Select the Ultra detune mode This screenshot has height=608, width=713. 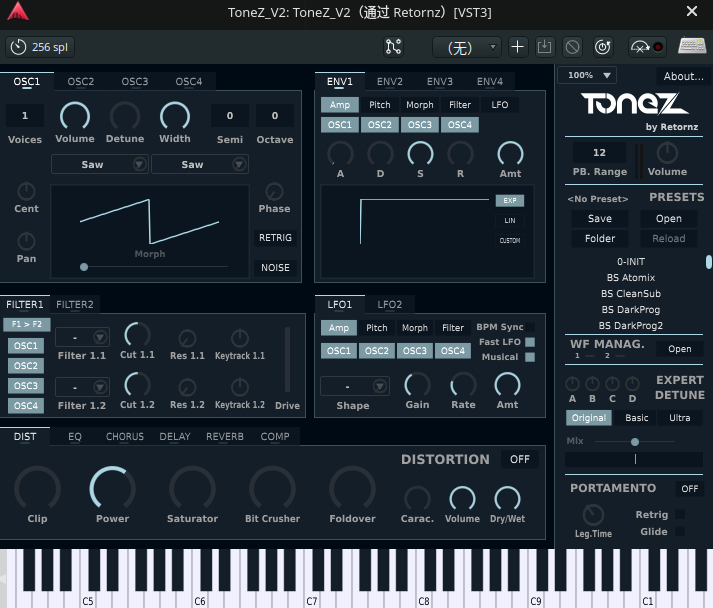click(x=679, y=417)
